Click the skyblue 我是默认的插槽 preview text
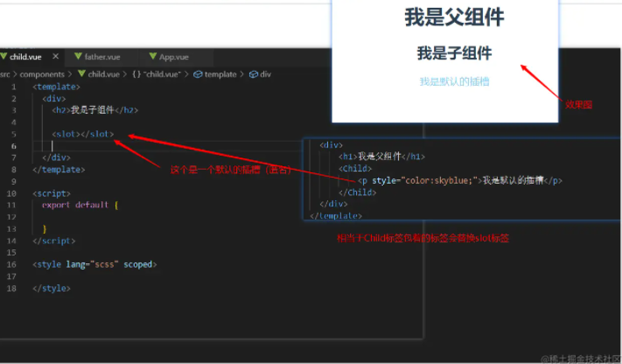622x364 pixels. point(454,81)
